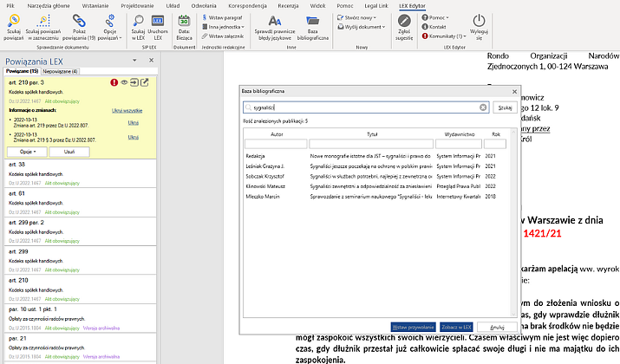Click the red warning icon on art. 219
Screen dimensions: 620x364
pos(114,82)
